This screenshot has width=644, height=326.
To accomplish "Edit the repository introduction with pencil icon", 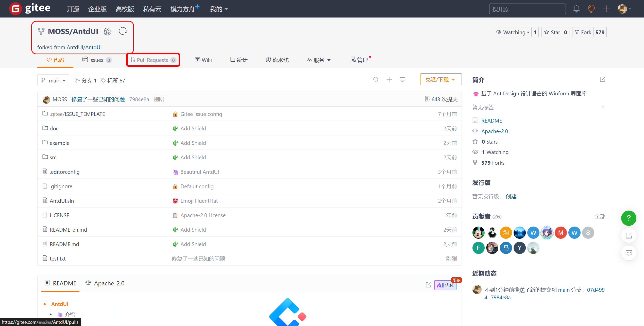I will click(x=602, y=80).
